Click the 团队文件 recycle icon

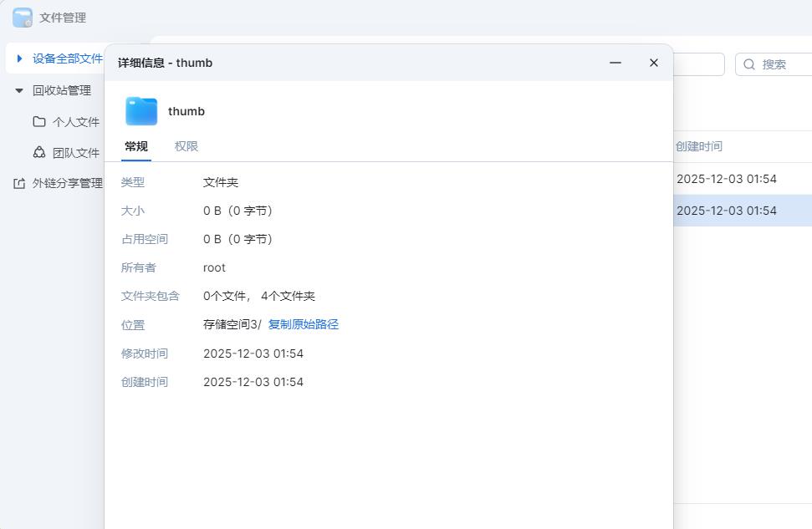pyautogui.click(x=39, y=152)
